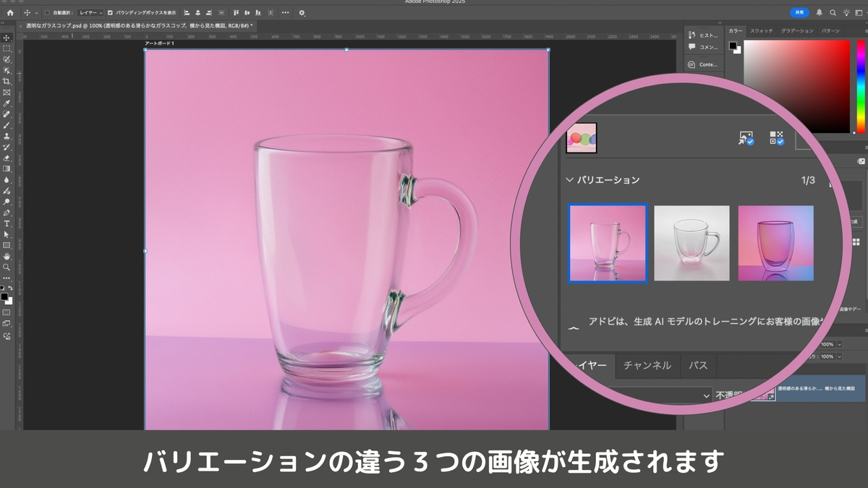Toggle Quick Mask mode icon
The width and height of the screenshot is (868, 488).
pyautogui.click(x=7, y=312)
